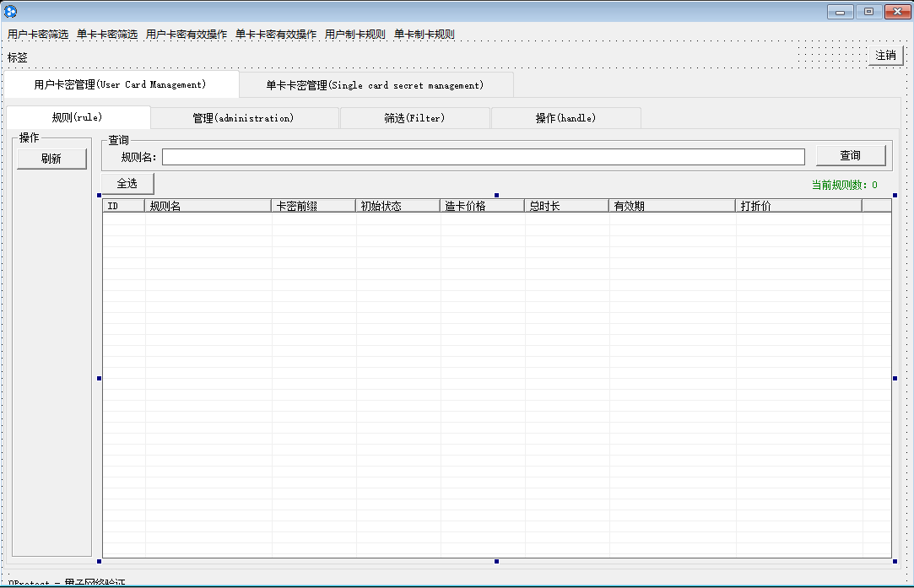Select the 用户卡密管理 (User Card Management) tab
The width and height of the screenshot is (914, 588).
121,84
